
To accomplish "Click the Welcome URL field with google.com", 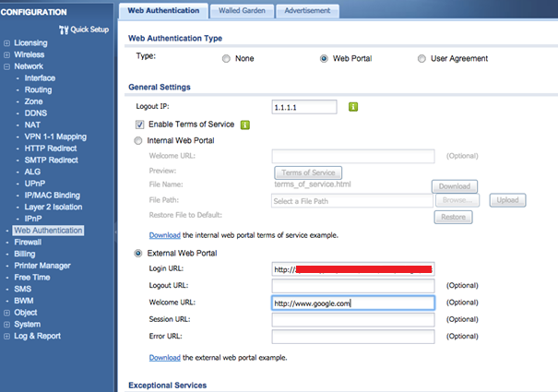I will [x=352, y=303].
